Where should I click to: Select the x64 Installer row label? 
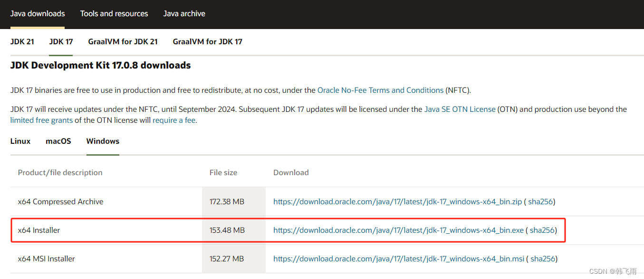click(39, 230)
